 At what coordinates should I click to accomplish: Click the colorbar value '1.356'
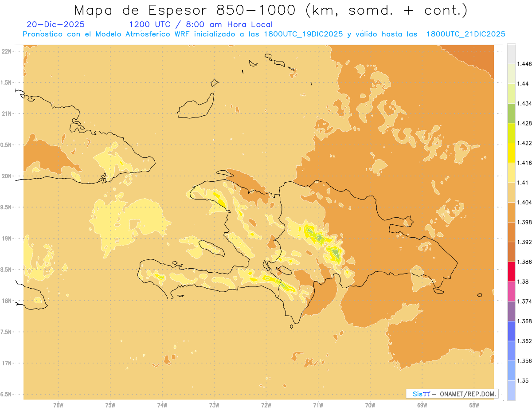[x=524, y=361]
